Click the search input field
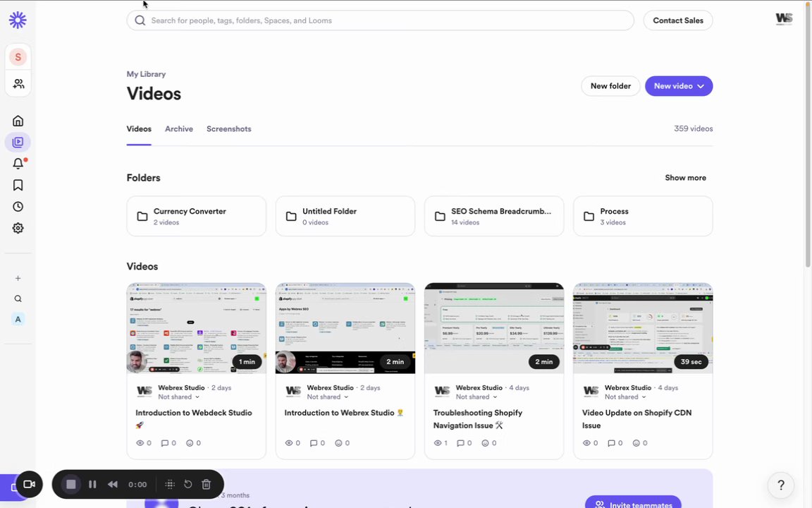 tap(380, 20)
